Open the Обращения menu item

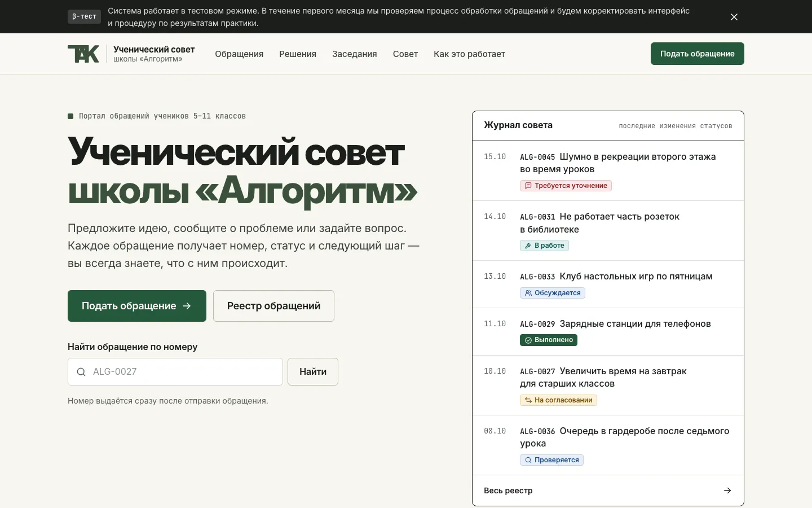[239, 54]
